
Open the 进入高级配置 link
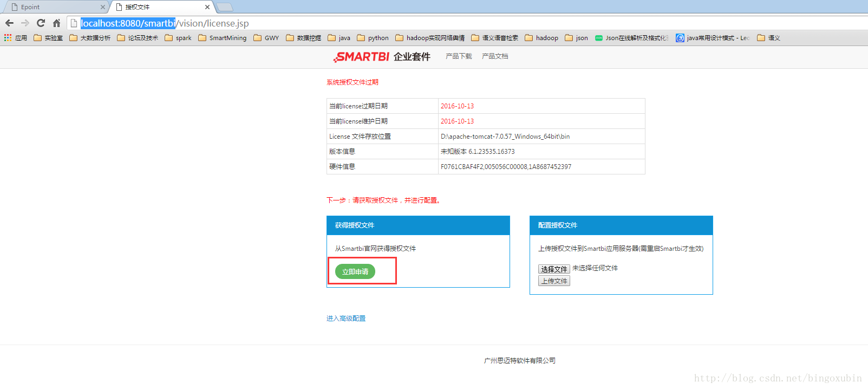click(346, 319)
